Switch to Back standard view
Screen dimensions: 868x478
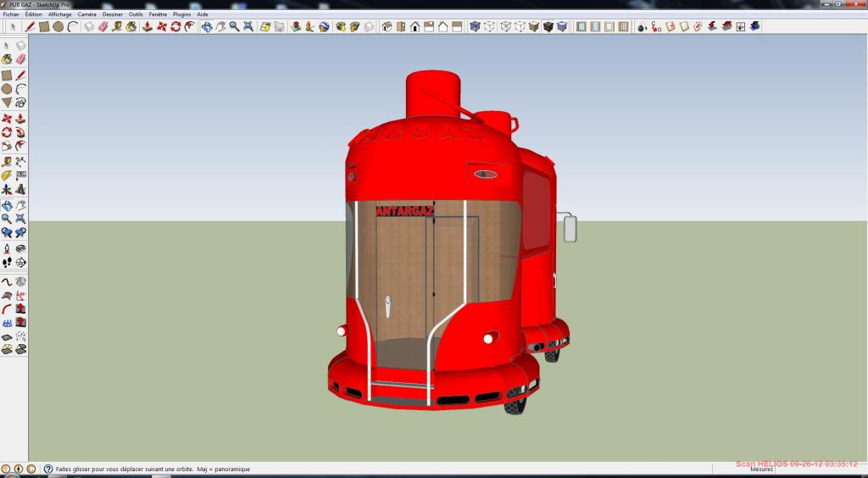442,26
